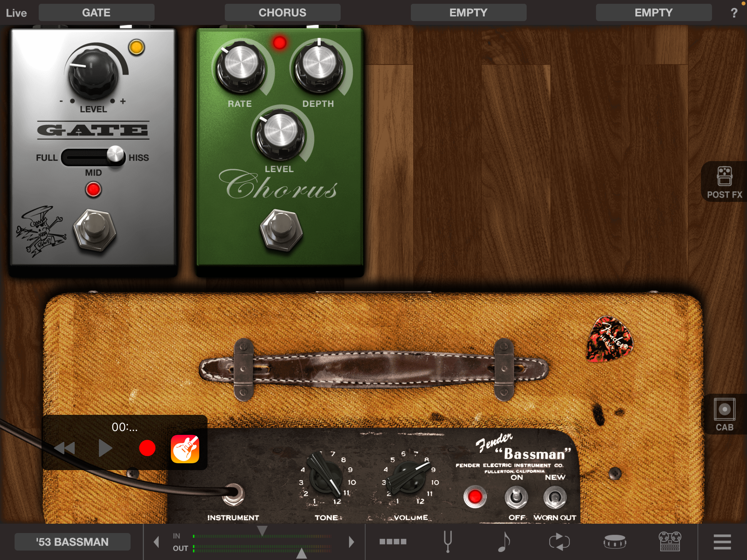Click the amp TONE knob
The width and height of the screenshot is (747, 560).
pos(326,476)
